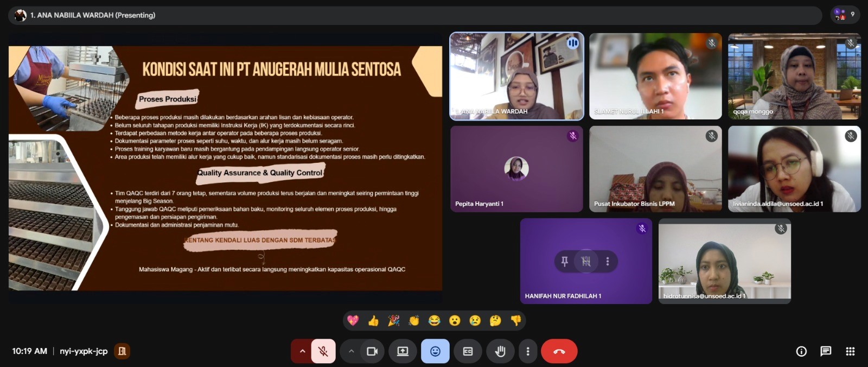Click speaking indicator on ANA NABIILA tile

[573, 43]
